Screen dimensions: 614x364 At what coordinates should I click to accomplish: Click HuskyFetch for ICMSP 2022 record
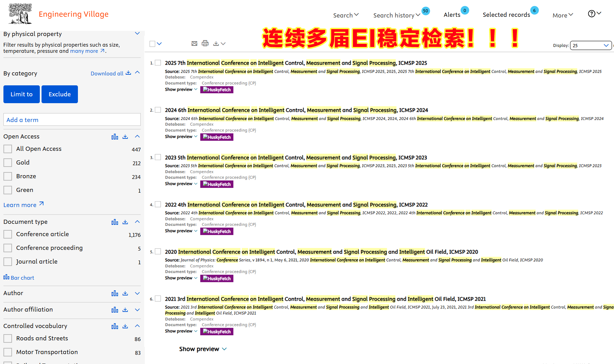click(x=217, y=231)
